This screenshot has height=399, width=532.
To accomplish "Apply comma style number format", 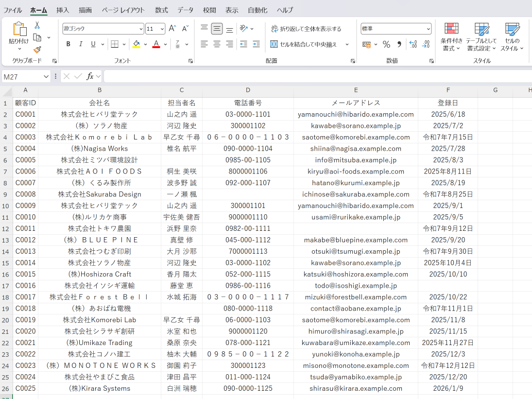I will click(399, 44).
